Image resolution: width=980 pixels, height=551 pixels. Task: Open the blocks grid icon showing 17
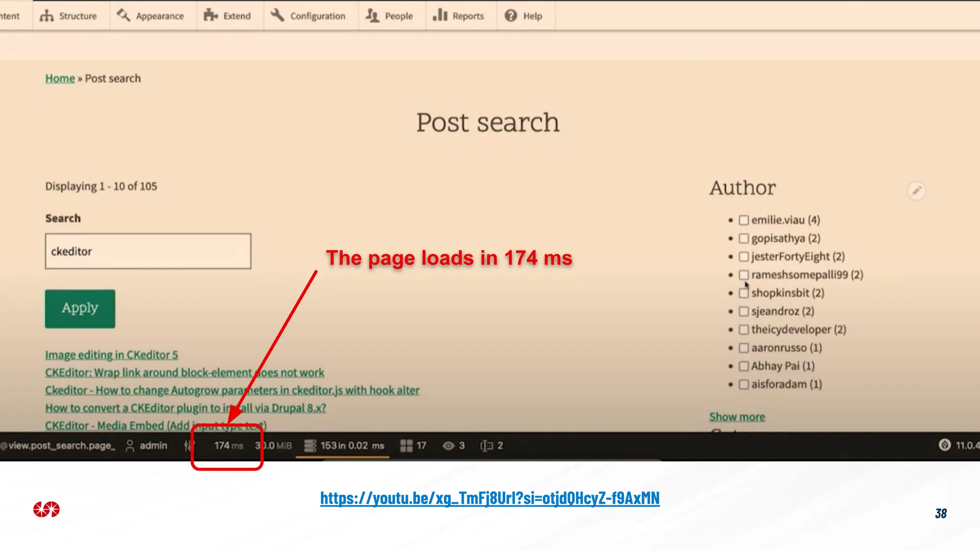click(x=406, y=446)
